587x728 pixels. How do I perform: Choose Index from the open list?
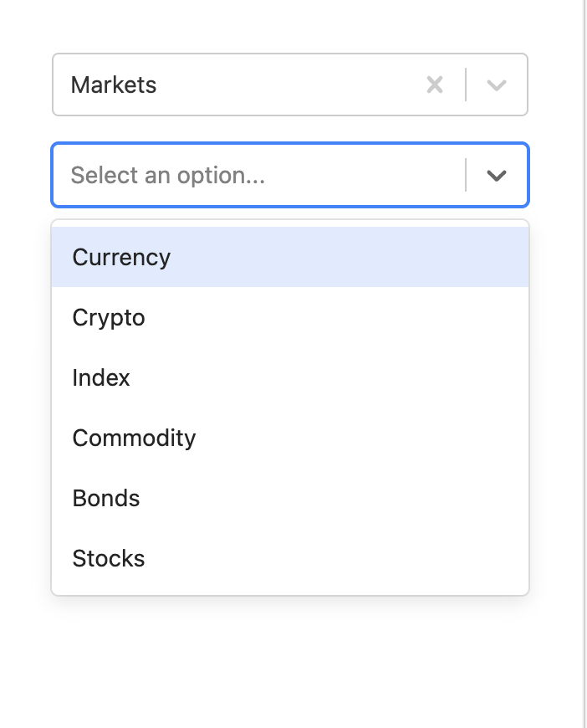(100, 377)
